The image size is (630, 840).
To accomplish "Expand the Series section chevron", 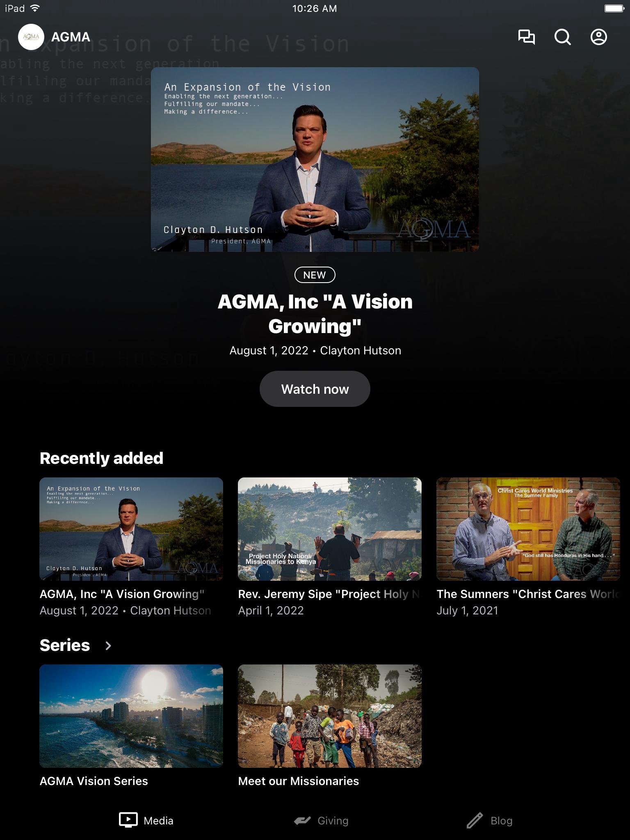I will point(108,646).
